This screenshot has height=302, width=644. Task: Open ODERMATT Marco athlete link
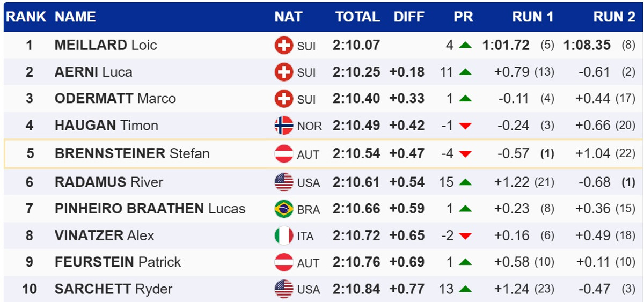pos(115,99)
